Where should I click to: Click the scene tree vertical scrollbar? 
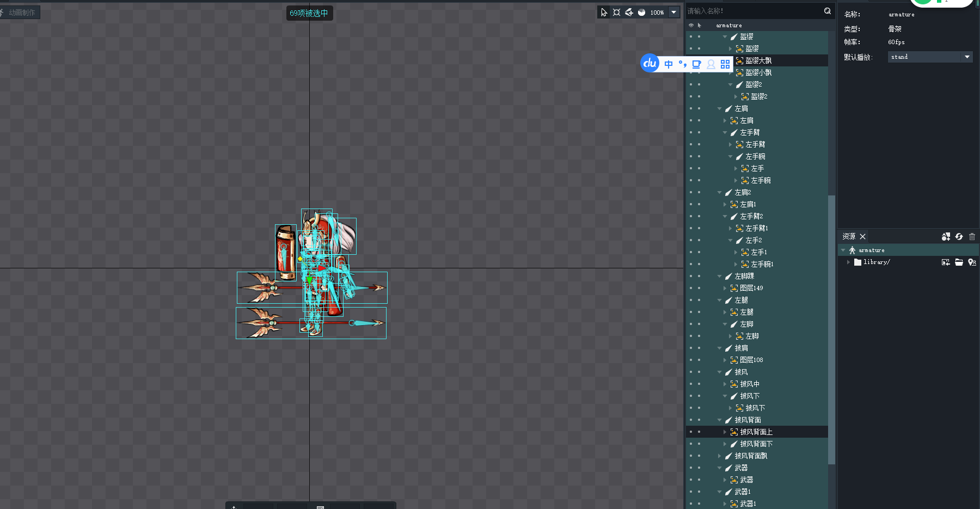click(x=831, y=329)
